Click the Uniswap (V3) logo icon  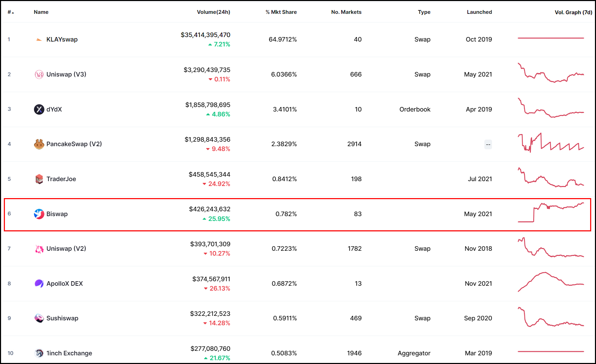[x=39, y=74]
